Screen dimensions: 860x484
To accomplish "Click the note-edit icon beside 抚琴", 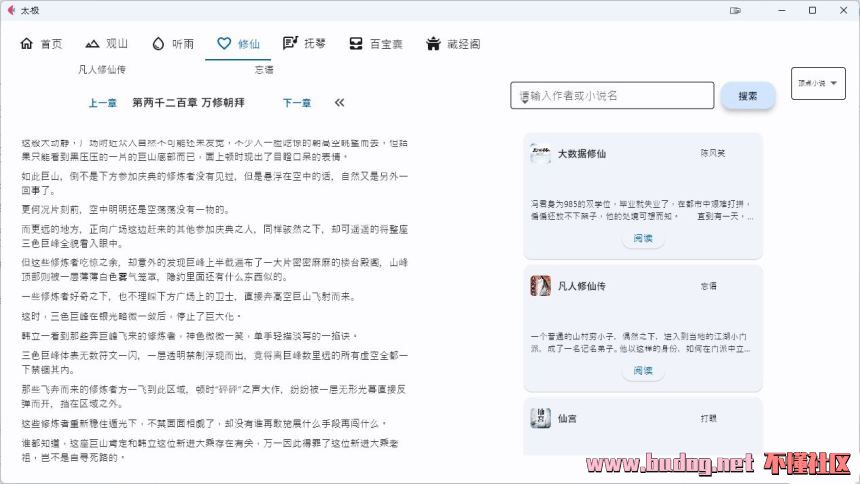I will 290,43.
